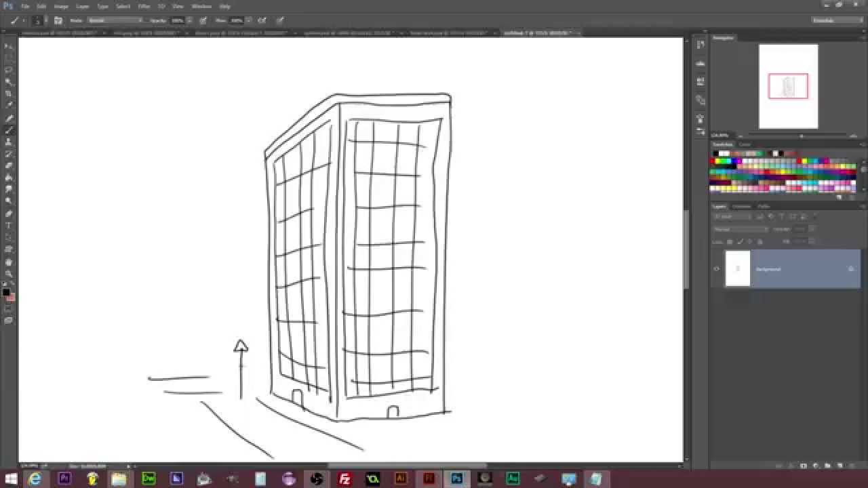Click the Create new layer icon

coord(840,466)
